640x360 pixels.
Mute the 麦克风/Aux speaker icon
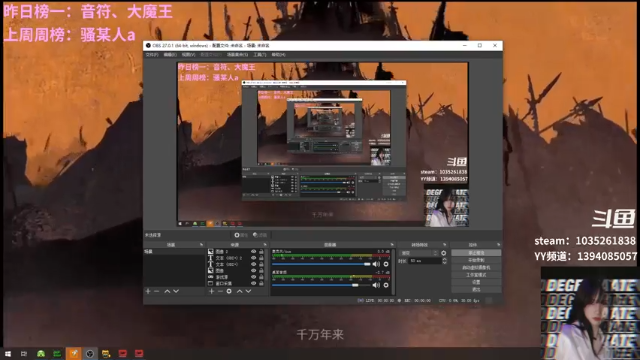click(x=376, y=264)
